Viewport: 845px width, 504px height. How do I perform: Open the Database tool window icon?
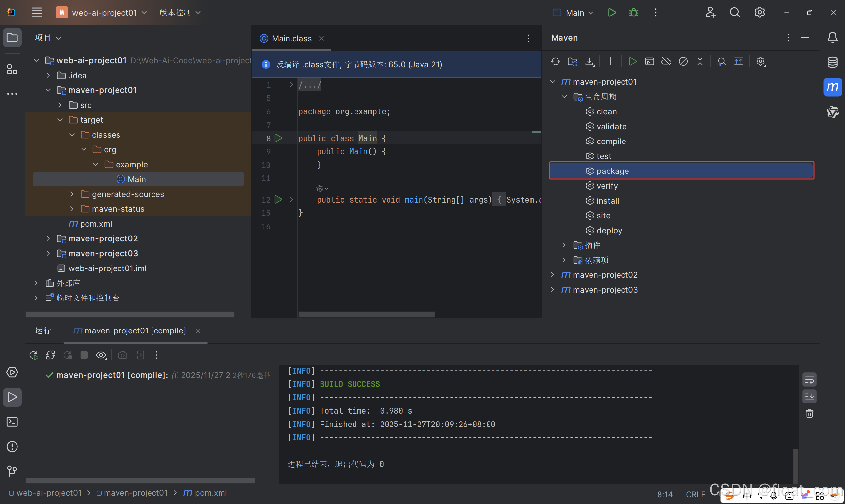(832, 62)
